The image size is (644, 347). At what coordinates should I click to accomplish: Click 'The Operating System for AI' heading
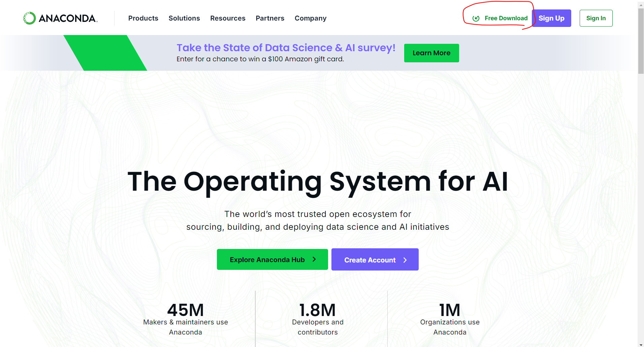point(318,182)
